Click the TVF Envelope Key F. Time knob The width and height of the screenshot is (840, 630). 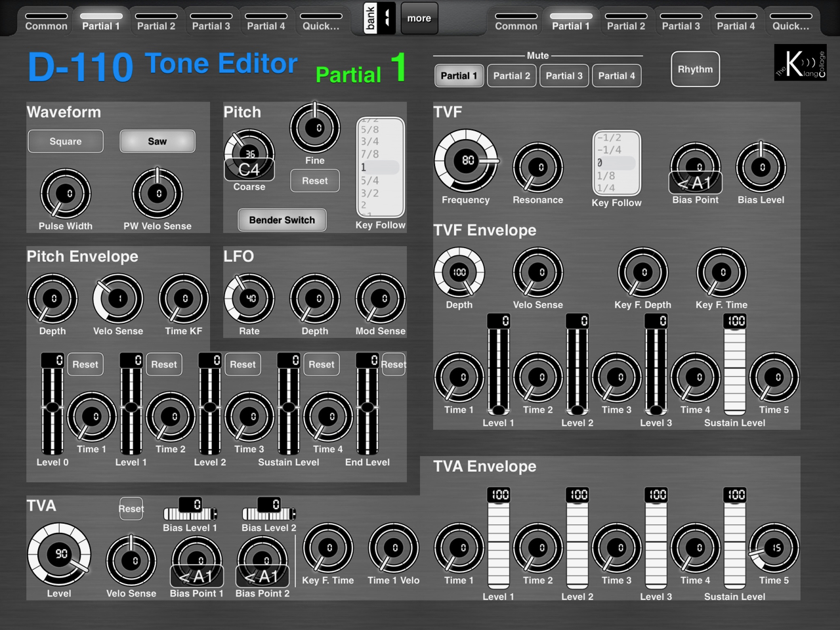tap(722, 272)
